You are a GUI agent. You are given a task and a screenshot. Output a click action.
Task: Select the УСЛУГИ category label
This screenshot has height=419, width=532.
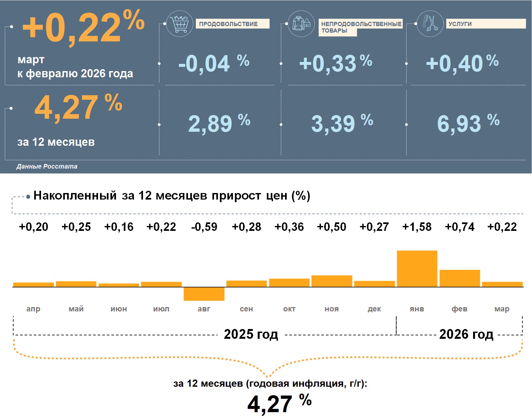(x=485, y=24)
